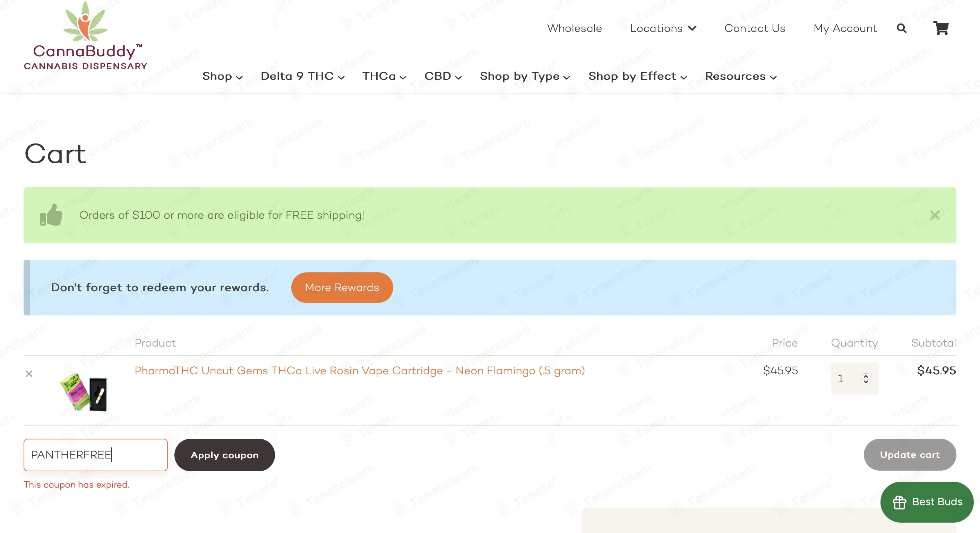Dismiss the free shipping notice

[935, 215]
